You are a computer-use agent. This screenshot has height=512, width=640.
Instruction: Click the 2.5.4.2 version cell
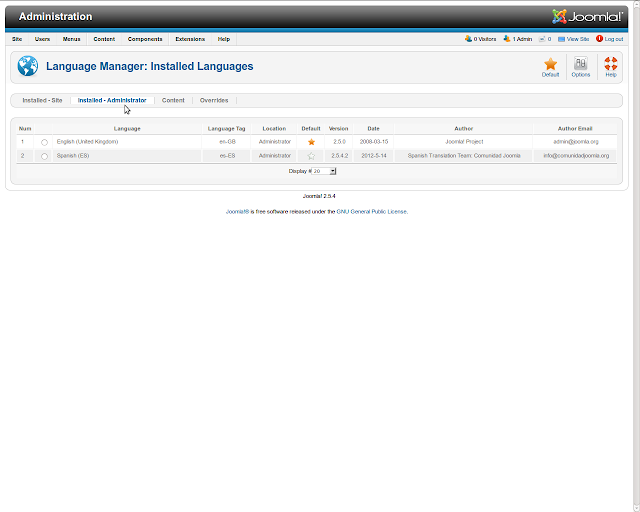(x=340, y=156)
